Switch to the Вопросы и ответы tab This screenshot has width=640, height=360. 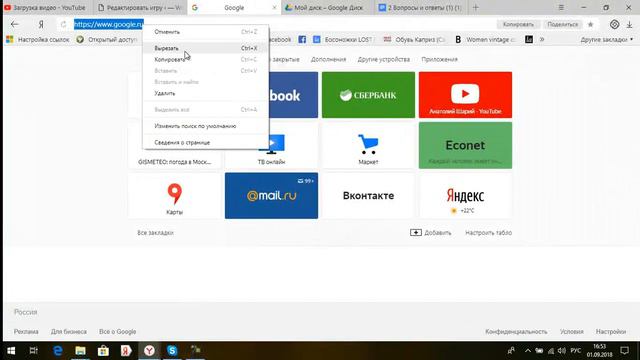coord(420,7)
